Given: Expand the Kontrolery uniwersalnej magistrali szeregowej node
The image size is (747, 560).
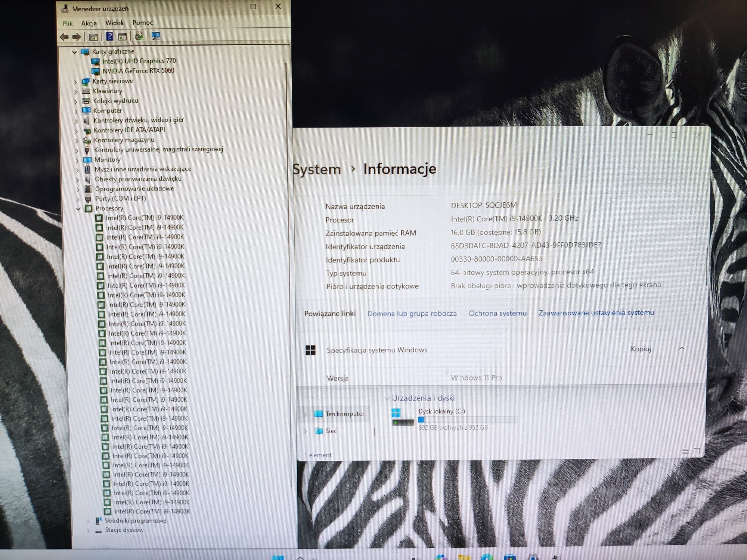Looking at the screenshot, I should 77,150.
